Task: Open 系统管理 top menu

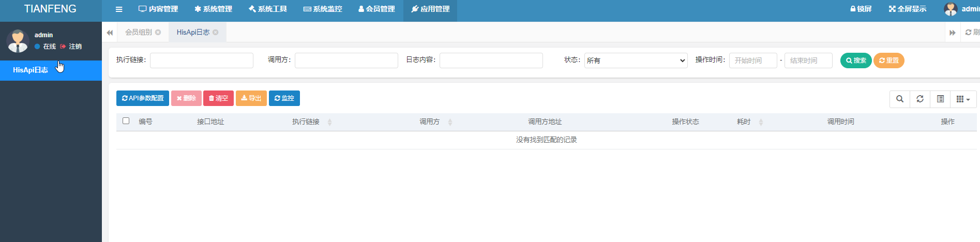Action: 213,9
